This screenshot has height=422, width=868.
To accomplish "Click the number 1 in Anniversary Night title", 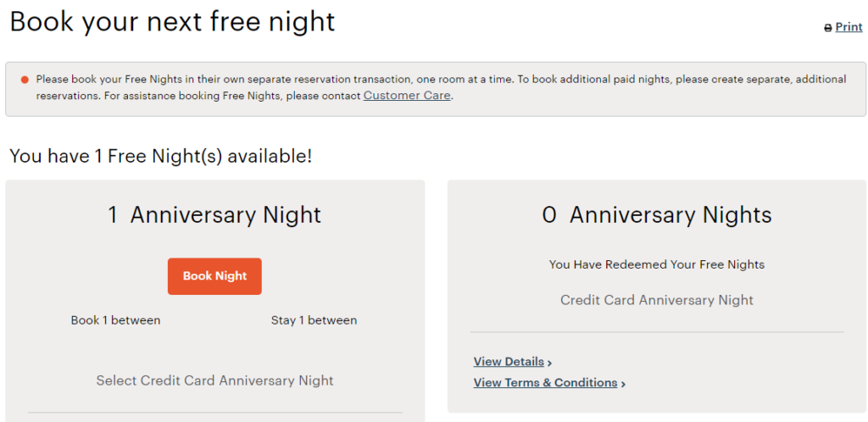I will [x=113, y=215].
